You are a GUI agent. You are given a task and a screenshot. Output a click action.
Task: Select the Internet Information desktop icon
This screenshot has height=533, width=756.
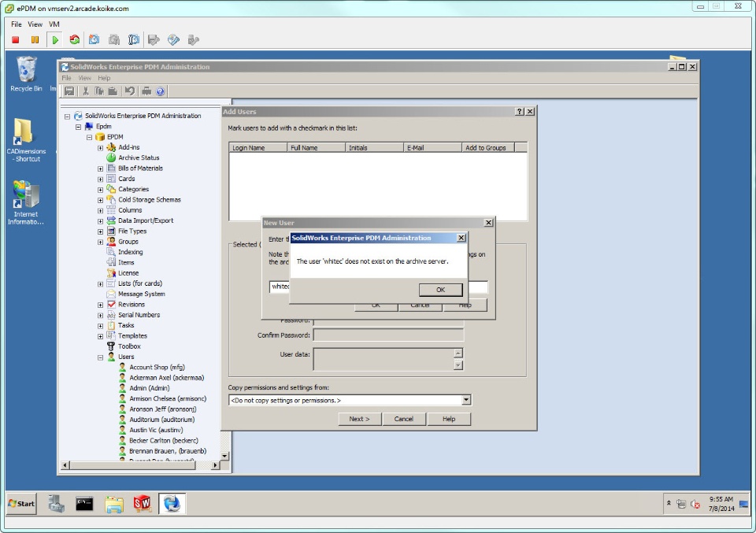point(26,202)
